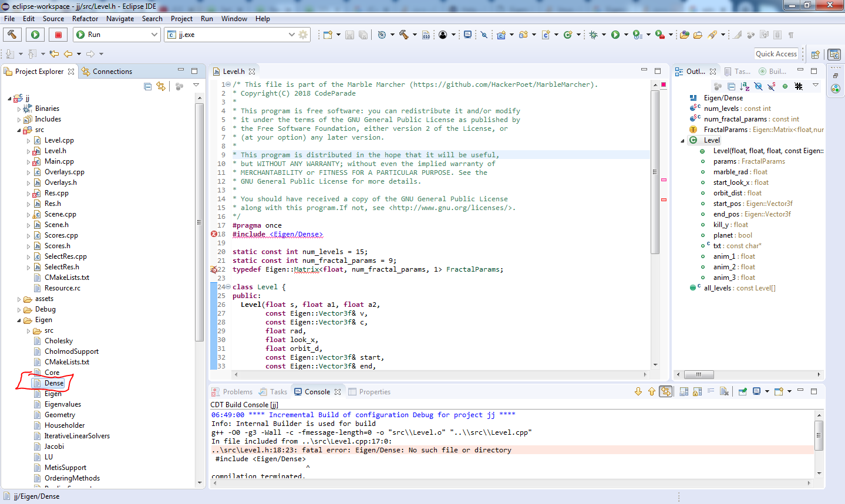Click the Clear Console icon
Image resolution: width=845 pixels, height=504 pixels.
725,391
